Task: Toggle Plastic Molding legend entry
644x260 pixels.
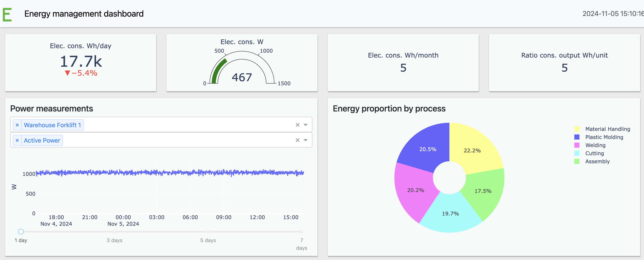Action: [x=604, y=137]
